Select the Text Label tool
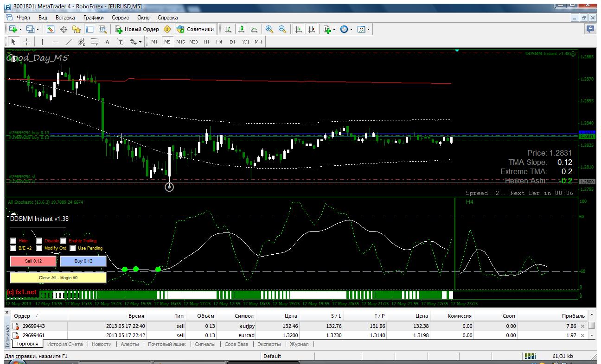This screenshot has height=364, width=601. click(x=121, y=42)
